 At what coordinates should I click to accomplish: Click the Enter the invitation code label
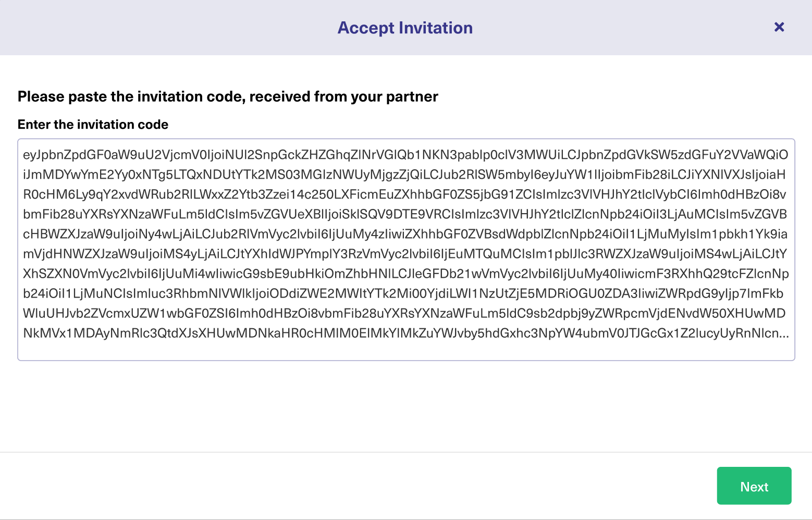(93, 124)
